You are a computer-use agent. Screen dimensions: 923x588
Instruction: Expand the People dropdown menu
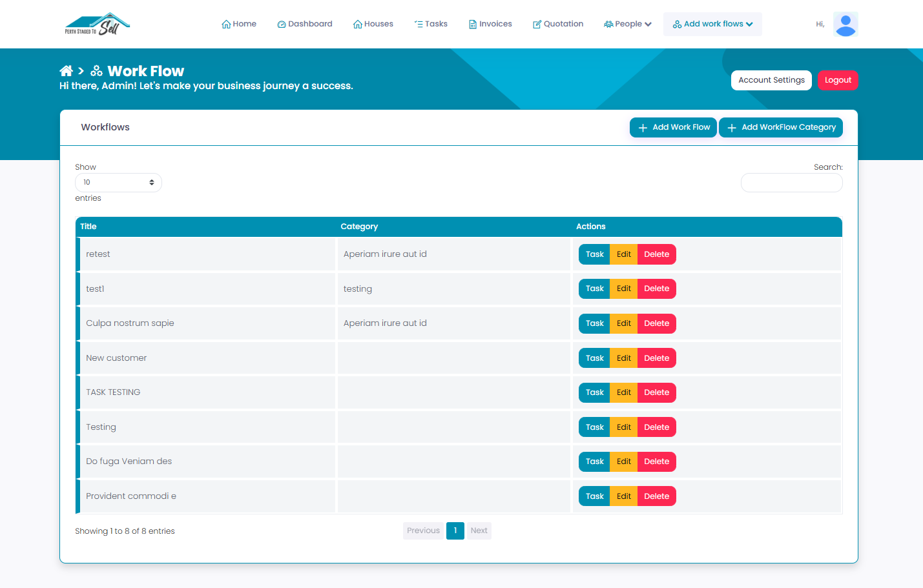pyautogui.click(x=627, y=24)
